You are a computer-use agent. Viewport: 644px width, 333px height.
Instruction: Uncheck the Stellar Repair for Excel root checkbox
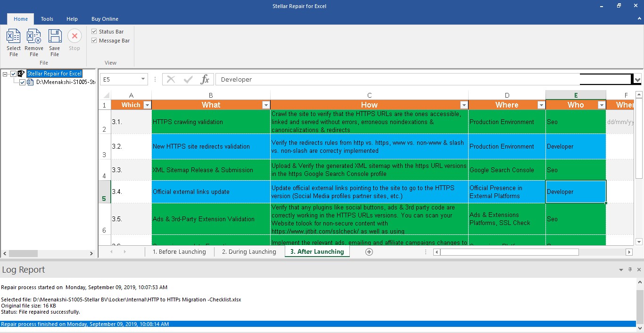coord(13,74)
